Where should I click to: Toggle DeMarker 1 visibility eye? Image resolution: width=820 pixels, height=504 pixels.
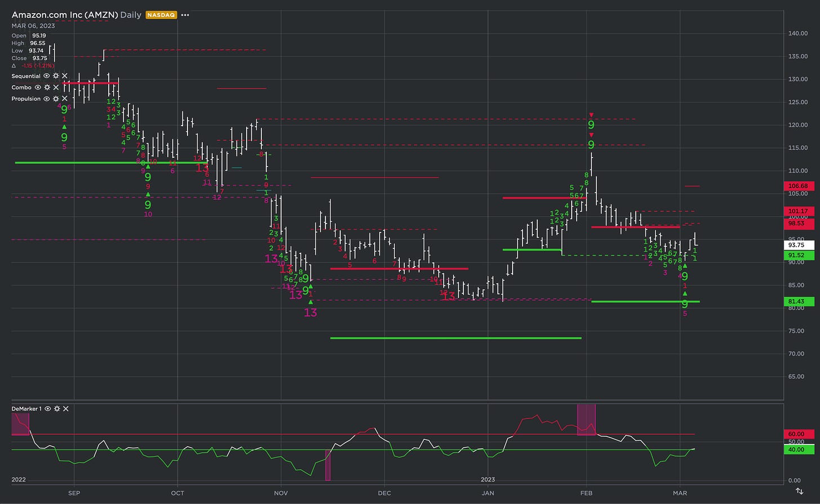[48, 408]
